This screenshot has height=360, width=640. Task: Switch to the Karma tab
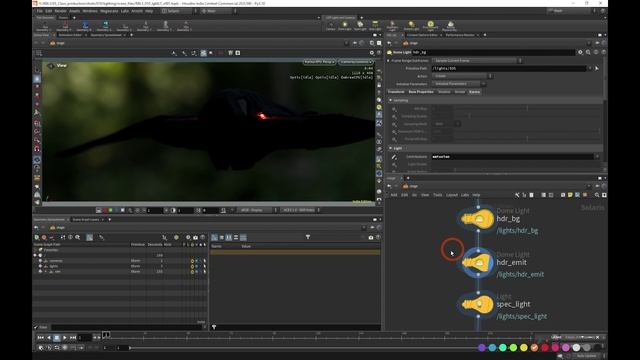[474, 92]
